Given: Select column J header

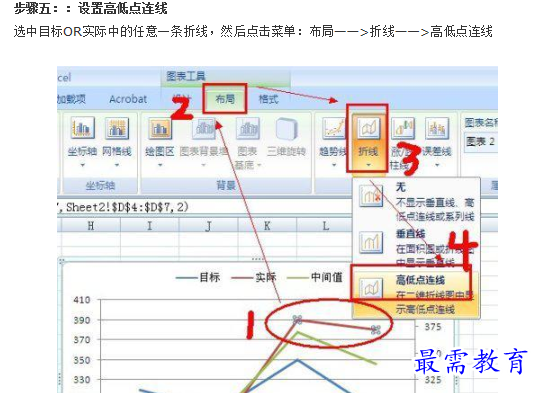Looking at the screenshot, I should click(x=208, y=226).
